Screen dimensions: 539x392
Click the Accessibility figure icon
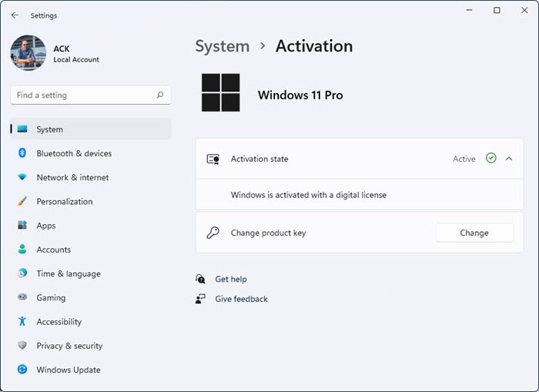[22, 322]
